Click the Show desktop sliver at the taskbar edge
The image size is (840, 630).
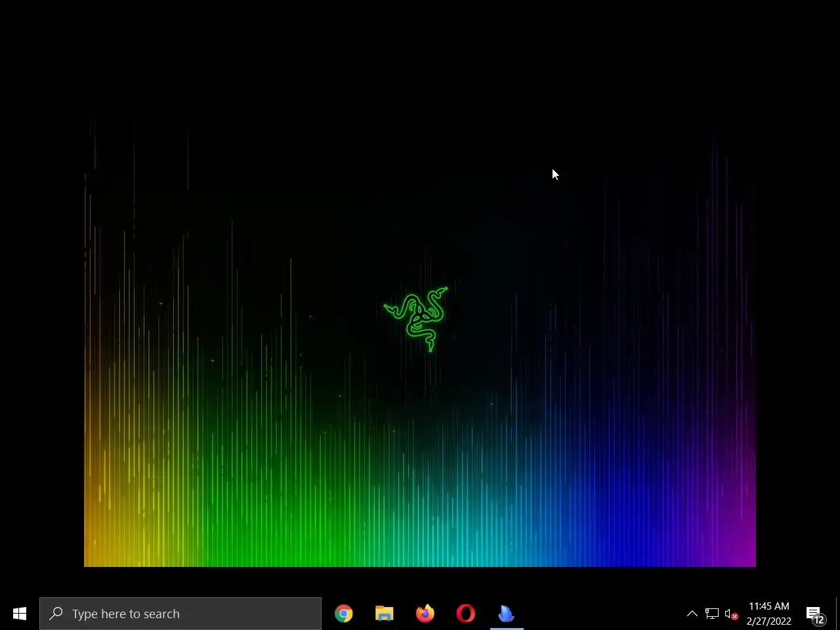pos(837,614)
